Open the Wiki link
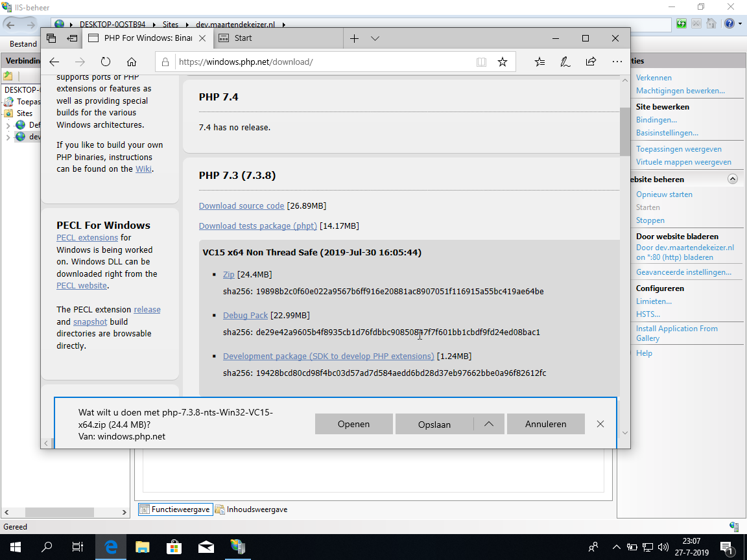Image resolution: width=747 pixels, height=560 pixels. click(143, 169)
